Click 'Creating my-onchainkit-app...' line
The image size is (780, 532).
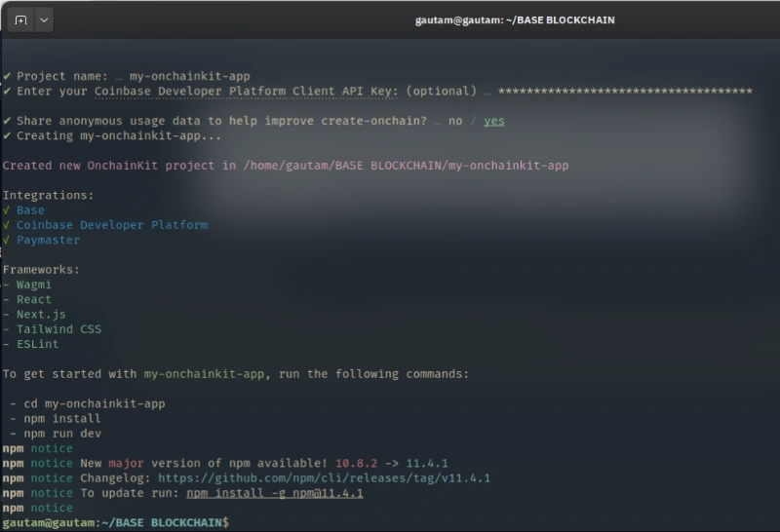pos(112,135)
